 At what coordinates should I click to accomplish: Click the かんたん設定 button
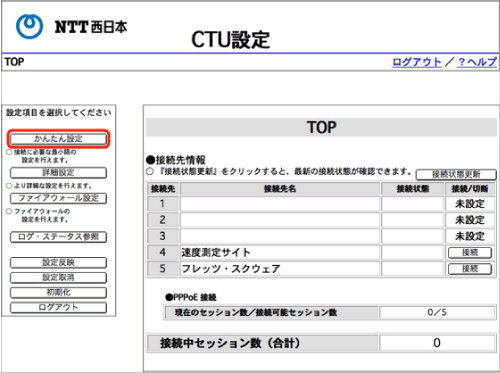click(x=58, y=139)
